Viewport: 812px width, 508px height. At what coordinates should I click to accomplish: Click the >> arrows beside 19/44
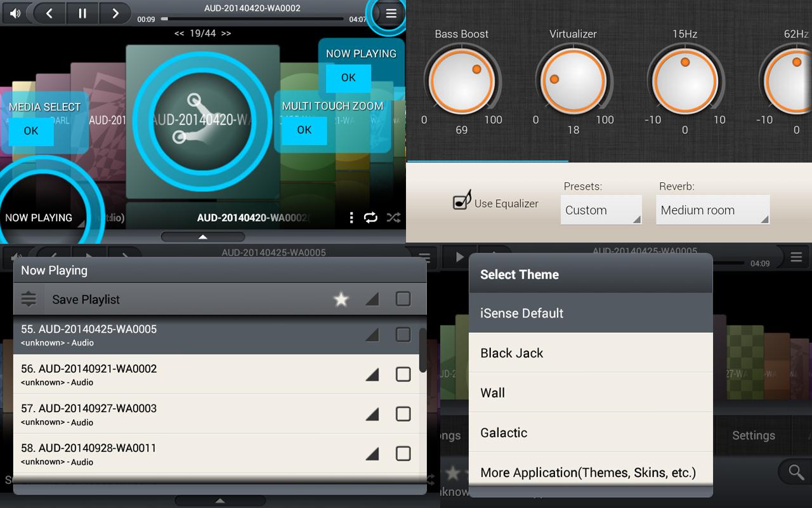coord(226,34)
